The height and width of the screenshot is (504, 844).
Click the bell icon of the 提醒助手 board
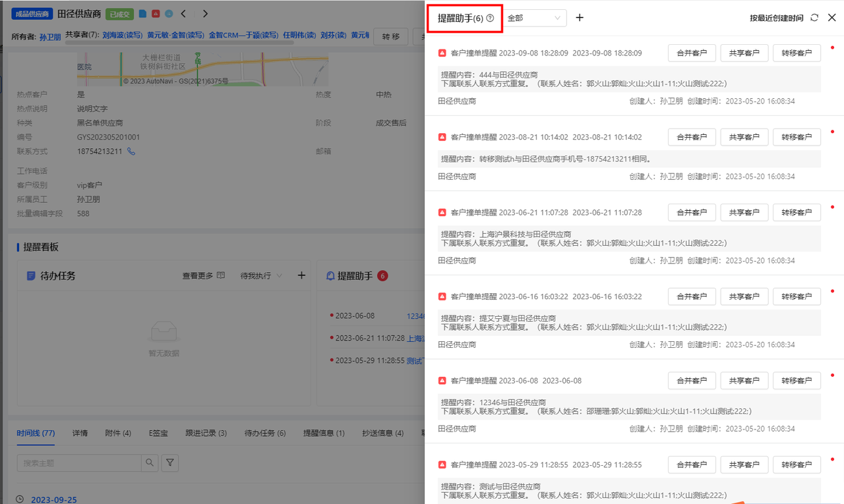click(330, 275)
